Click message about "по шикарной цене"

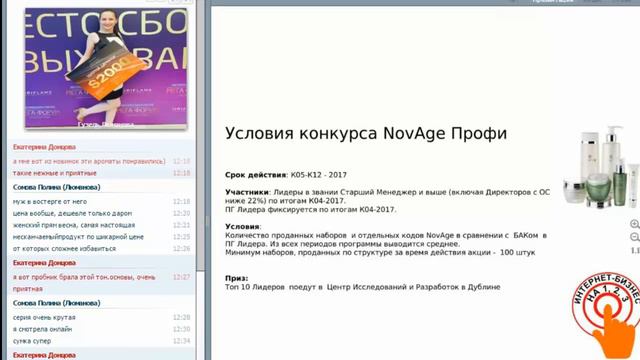(78, 237)
